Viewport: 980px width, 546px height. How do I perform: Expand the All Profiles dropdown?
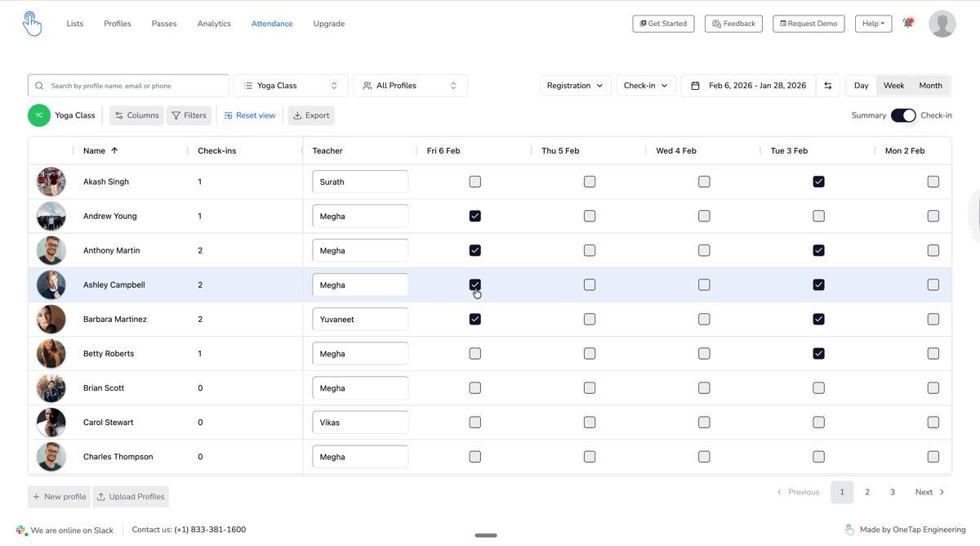pos(410,86)
